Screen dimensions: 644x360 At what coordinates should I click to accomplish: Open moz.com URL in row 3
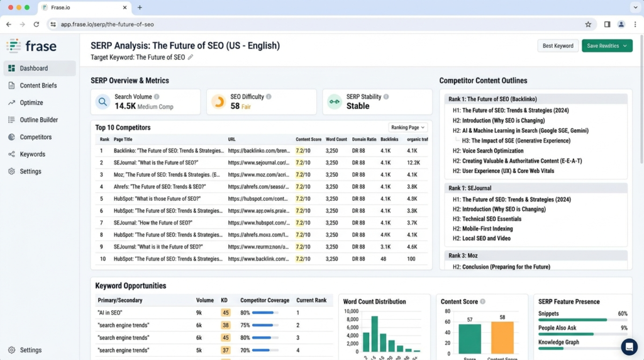[258, 175]
